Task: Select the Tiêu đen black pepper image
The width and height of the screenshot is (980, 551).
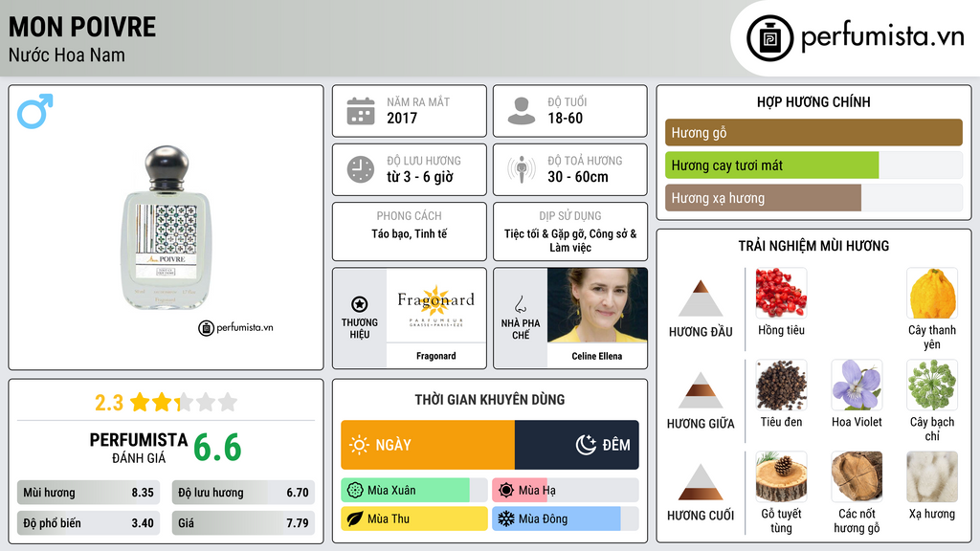Action: pyautogui.click(x=781, y=385)
